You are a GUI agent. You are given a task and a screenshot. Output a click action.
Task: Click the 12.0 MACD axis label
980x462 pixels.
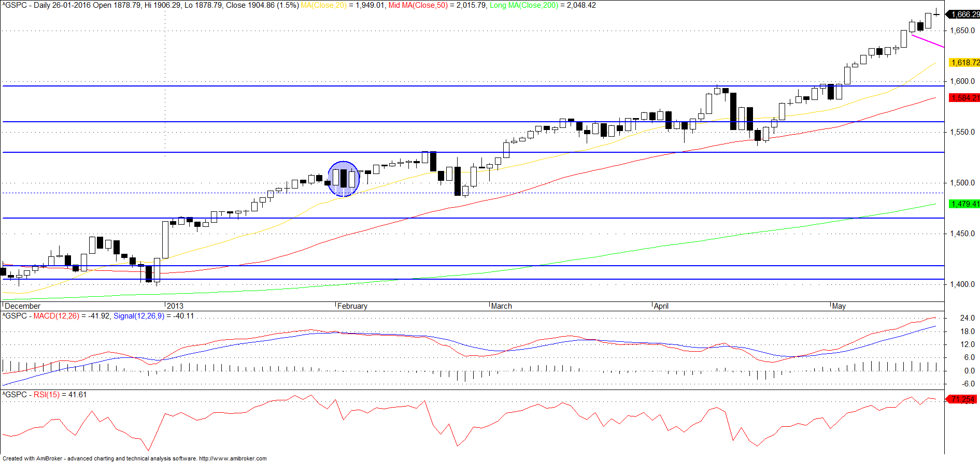(x=968, y=344)
